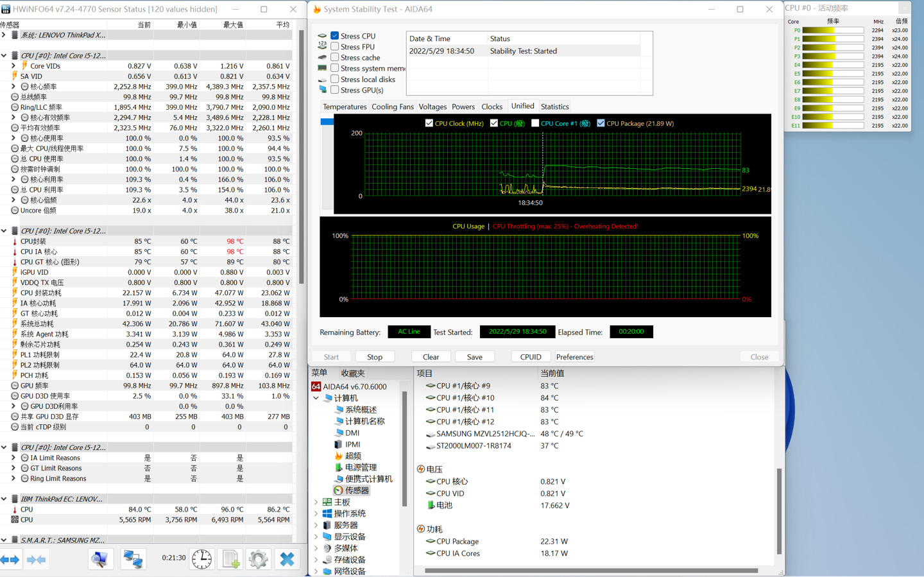Toggle the CPU Clock (MHz) graph checkbox
The width and height of the screenshot is (924, 577).
(429, 123)
